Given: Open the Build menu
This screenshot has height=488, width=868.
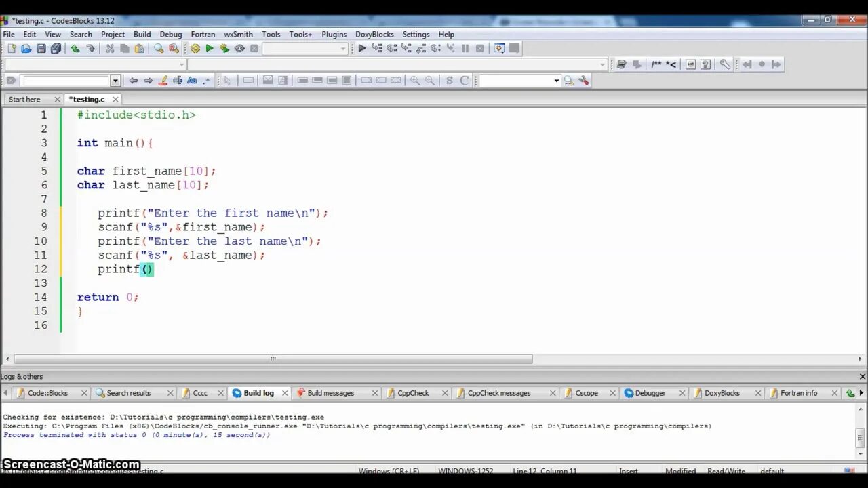Looking at the screenshot, I should (x=142, y=34).
